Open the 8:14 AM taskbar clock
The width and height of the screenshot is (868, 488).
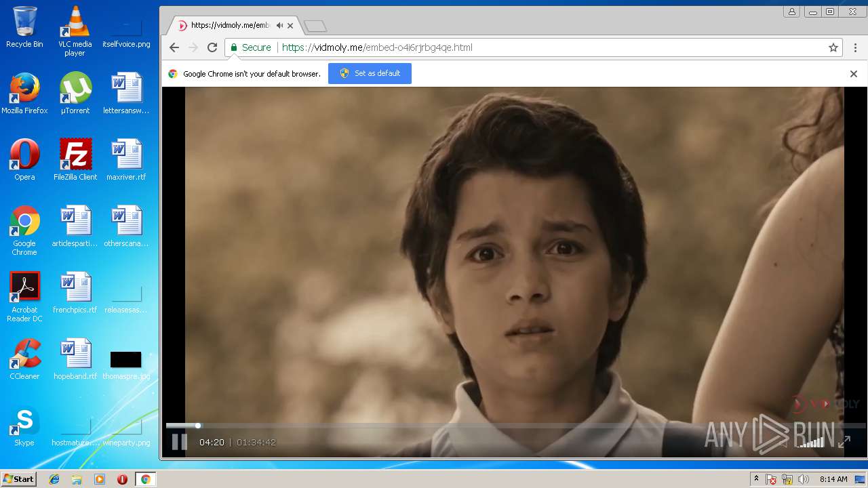(x=833, y=479)
